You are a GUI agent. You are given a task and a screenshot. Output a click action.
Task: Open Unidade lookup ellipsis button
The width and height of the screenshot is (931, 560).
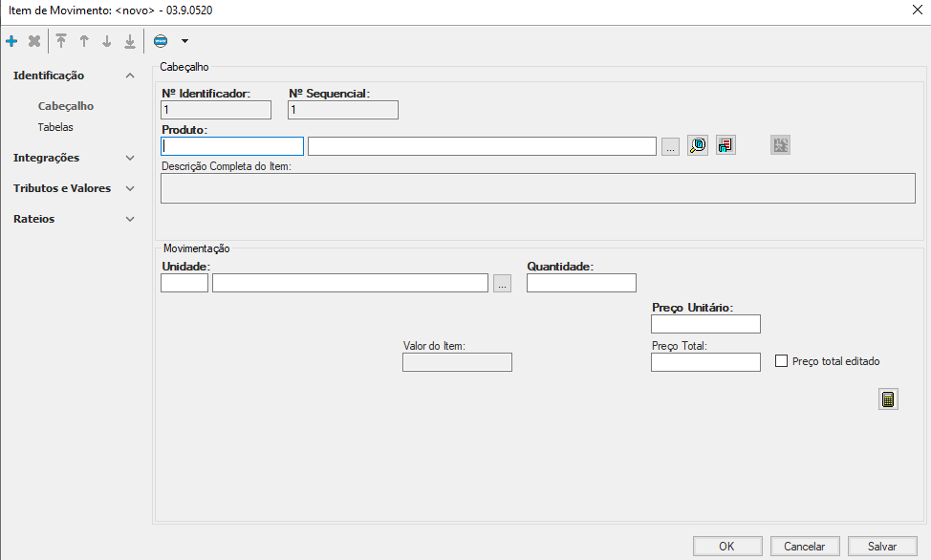point(503,283)
